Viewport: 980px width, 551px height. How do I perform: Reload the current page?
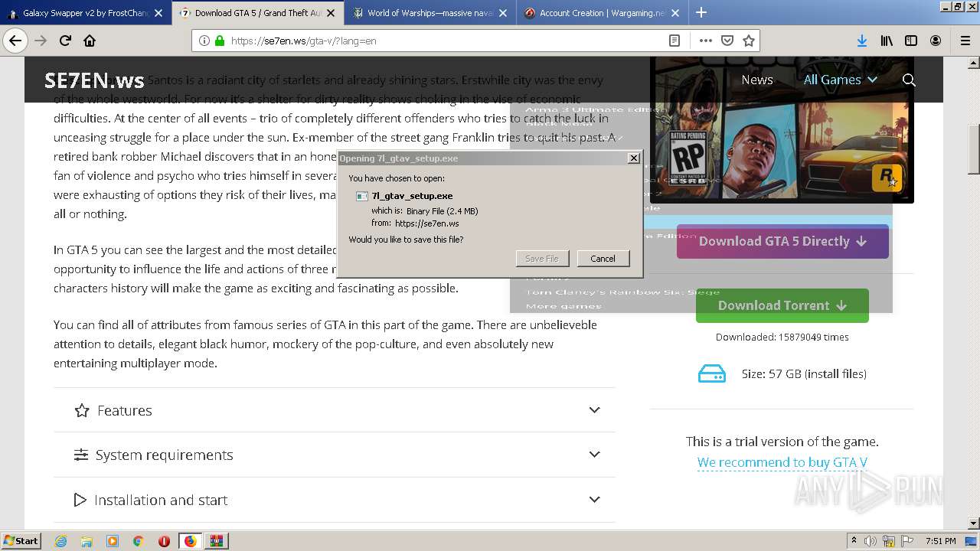coord(66,41)
